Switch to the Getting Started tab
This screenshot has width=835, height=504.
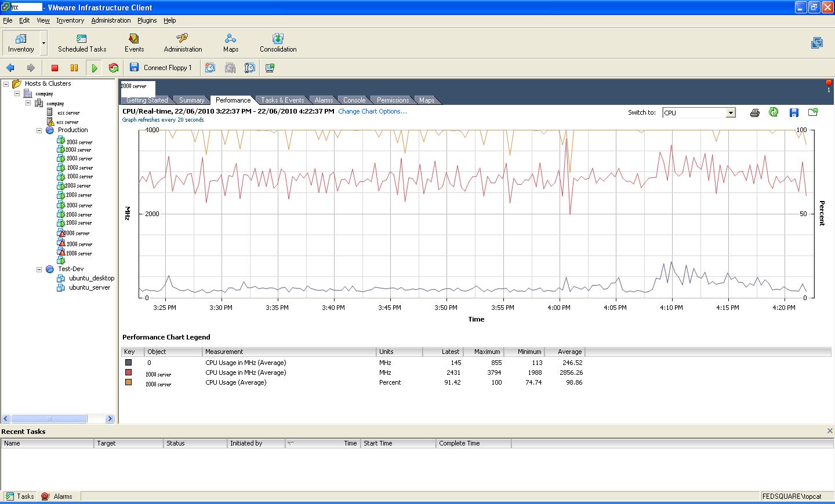click(147, 100)
